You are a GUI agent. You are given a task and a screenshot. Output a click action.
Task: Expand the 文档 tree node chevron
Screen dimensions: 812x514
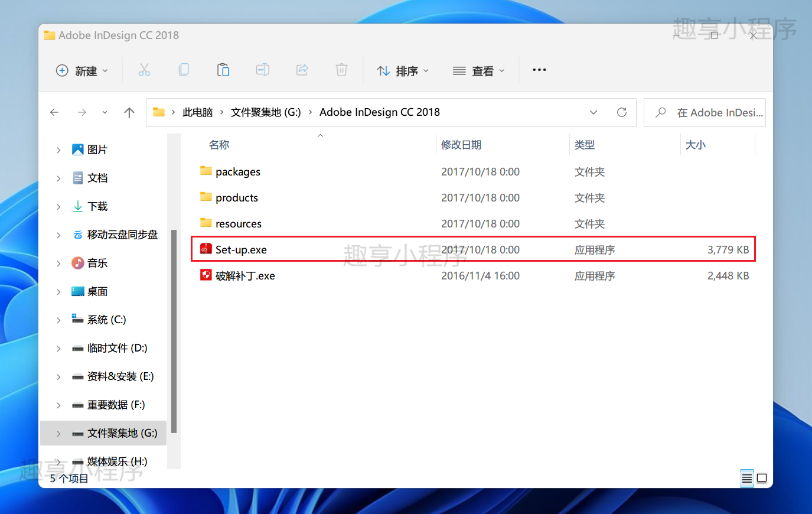(58, 178)
